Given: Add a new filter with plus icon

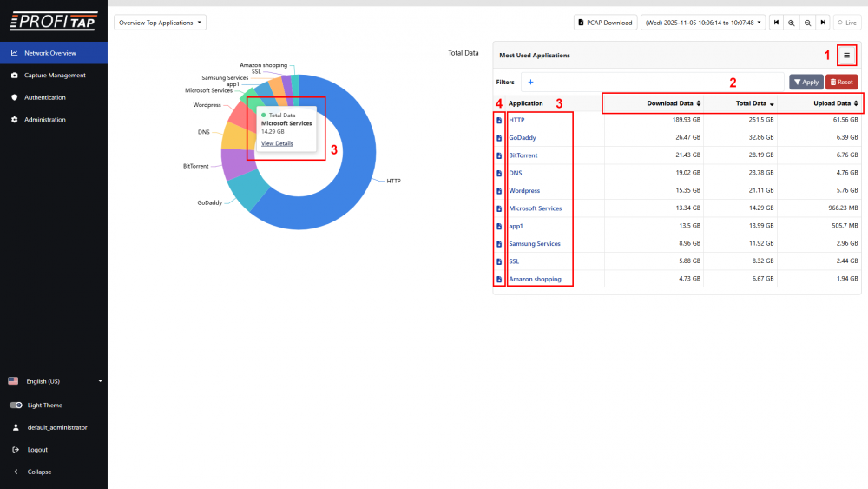Looking at the screenshot, I should pyautogui.click(x=530, y=82).
